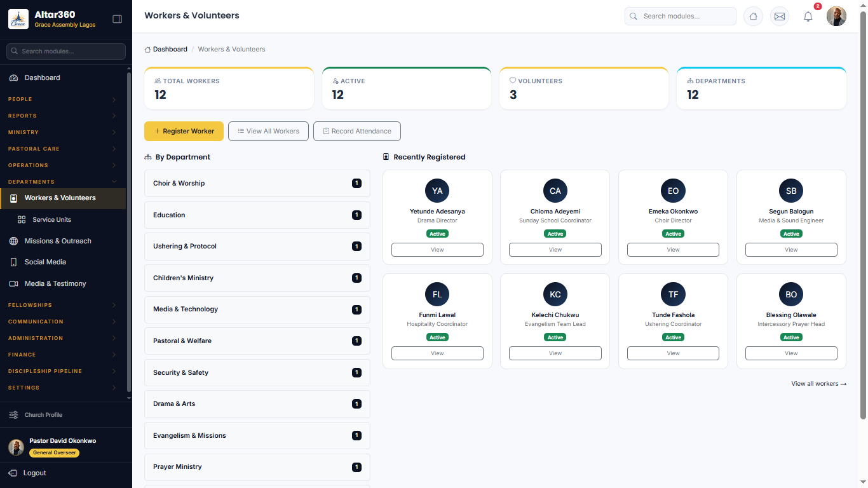Collapse the sidebar panel toggle icon
The height and width of the screenshot is (488, 868).
click(117, 19)
